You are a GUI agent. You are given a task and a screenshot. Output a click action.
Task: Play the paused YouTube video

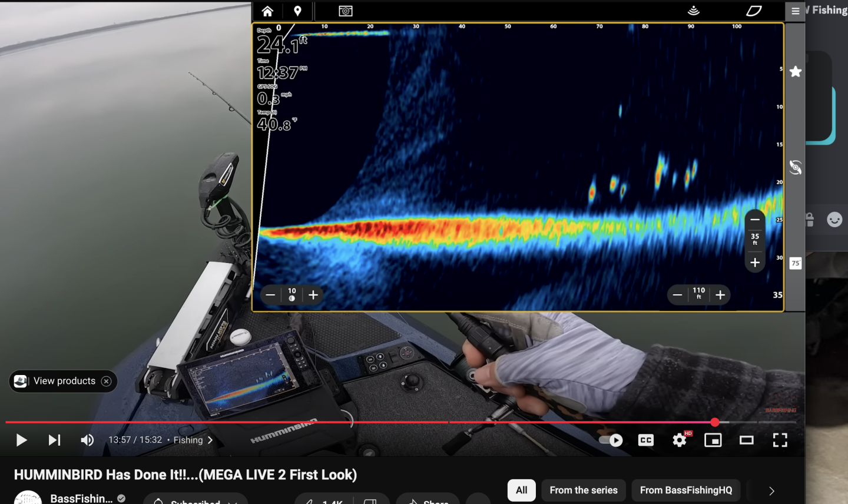coord(21,440)
